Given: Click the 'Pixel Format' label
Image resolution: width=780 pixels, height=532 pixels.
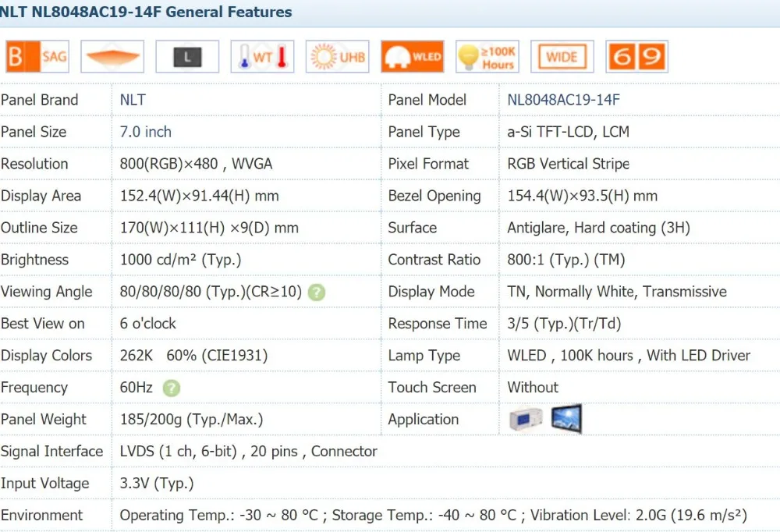Looking at the screenshot, I should (x=428, y=164).
